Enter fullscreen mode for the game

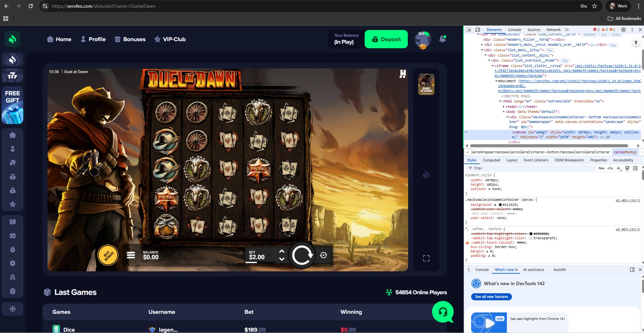(426, 258)
